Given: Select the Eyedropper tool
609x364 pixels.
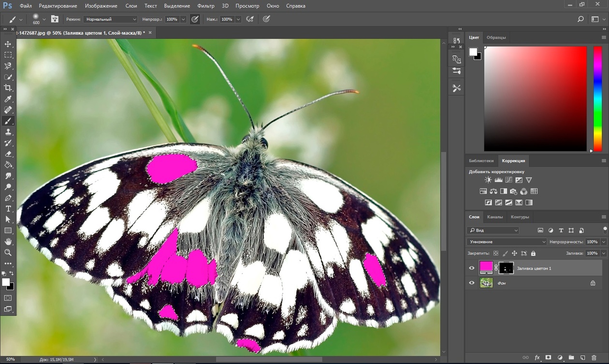Looking at the screenshot, I should (x=8, y=99).
